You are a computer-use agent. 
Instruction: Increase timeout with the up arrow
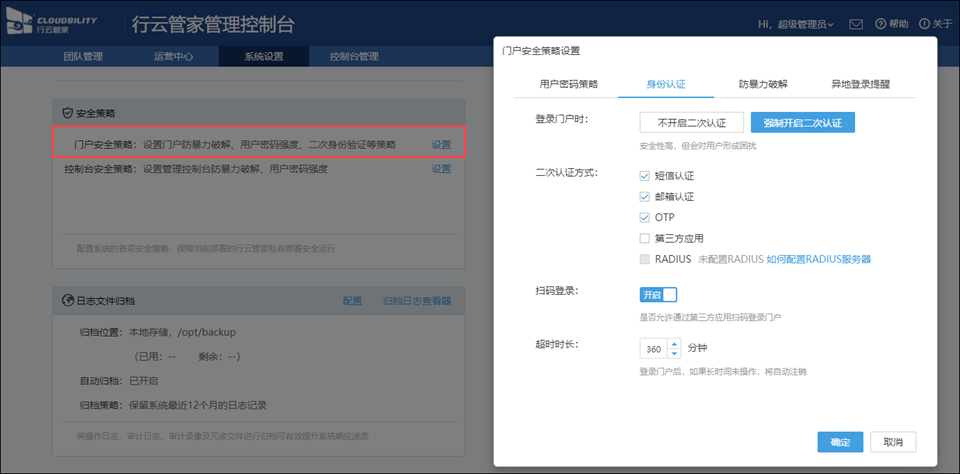click(673, 344)
